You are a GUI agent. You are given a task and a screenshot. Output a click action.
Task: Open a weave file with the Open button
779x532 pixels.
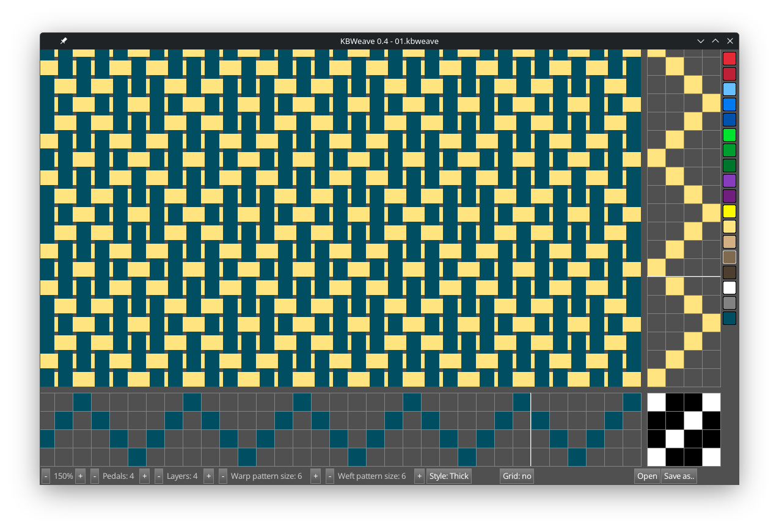[x=647, y=476]
